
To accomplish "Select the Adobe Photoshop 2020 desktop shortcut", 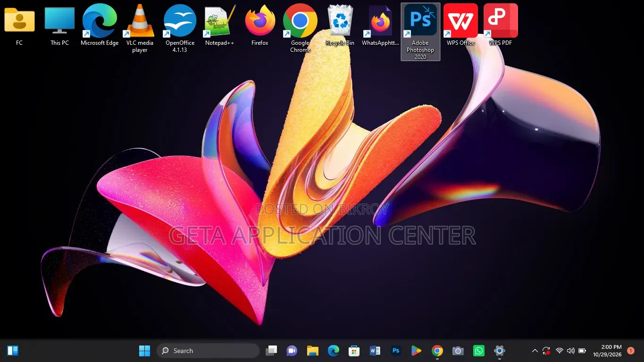I will [420, 32].
